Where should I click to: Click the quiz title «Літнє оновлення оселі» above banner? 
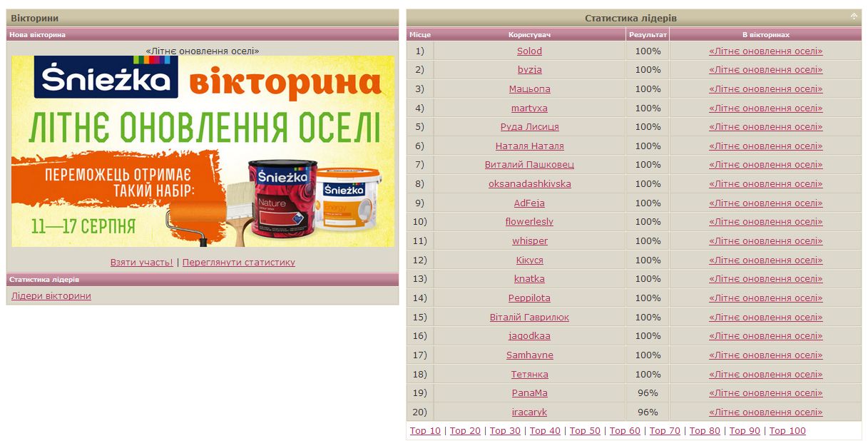coord(203,51)
